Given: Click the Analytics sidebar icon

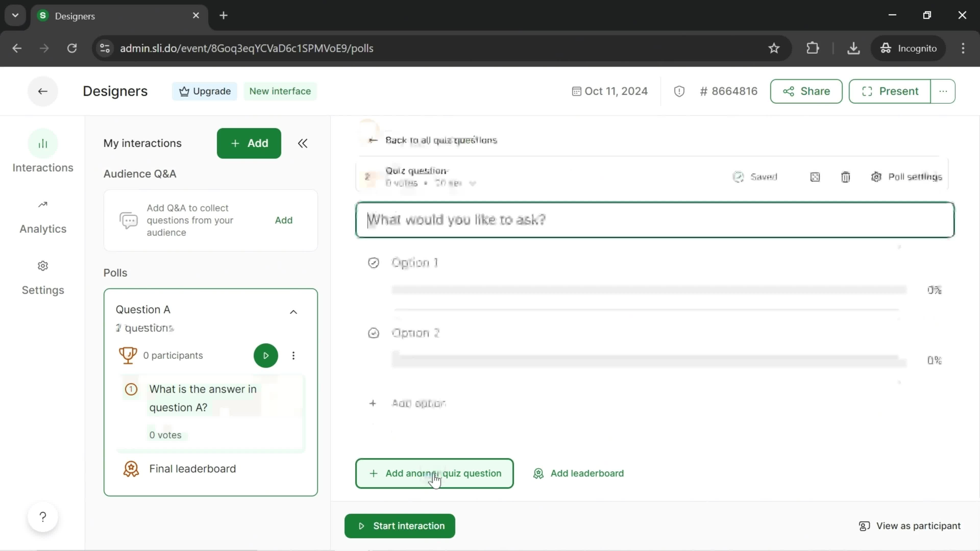Looking at the screenshot, I should (42, 205).
